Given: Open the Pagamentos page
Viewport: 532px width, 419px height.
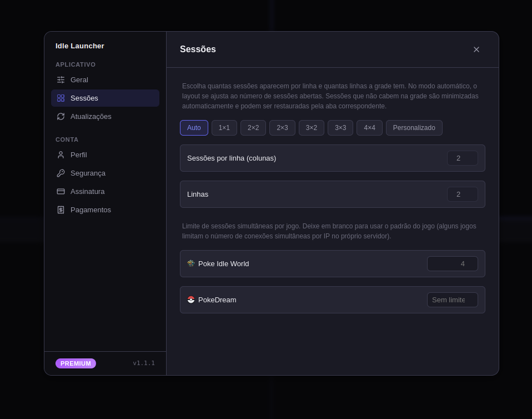Looking at the screenshot, I should point(105,210).
